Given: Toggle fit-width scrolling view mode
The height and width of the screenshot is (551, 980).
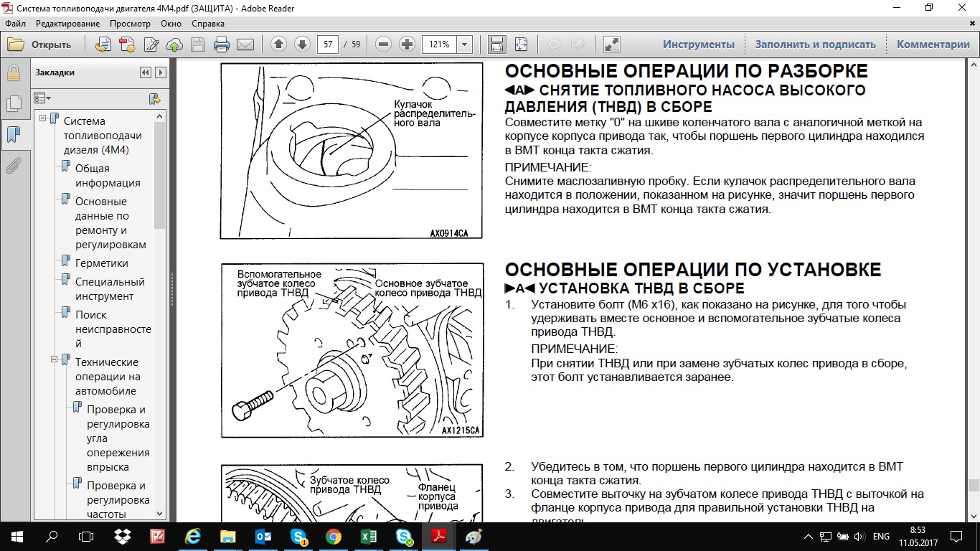Looking at the screenshot, I should (x=496, y=44).
